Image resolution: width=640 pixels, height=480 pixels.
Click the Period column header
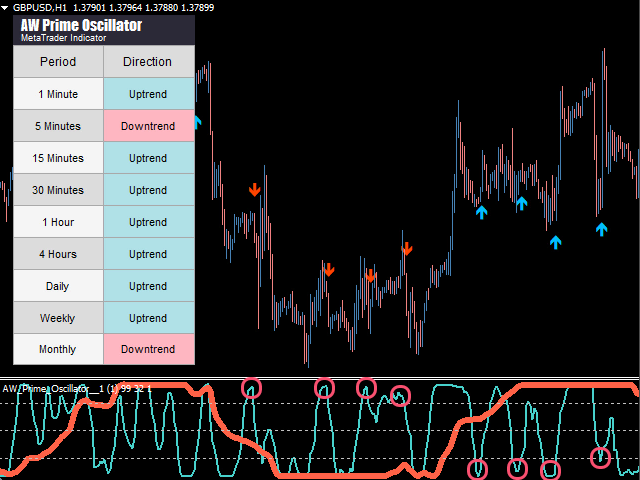58,62
